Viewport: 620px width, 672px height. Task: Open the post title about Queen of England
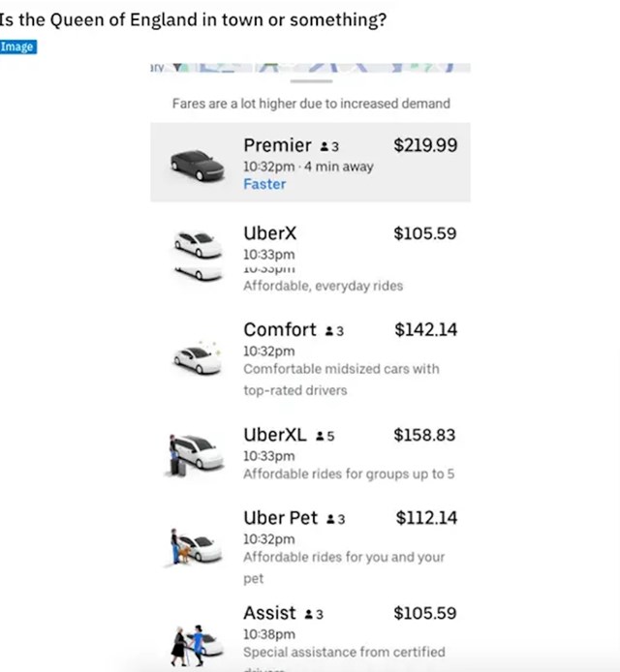(193, 19)
